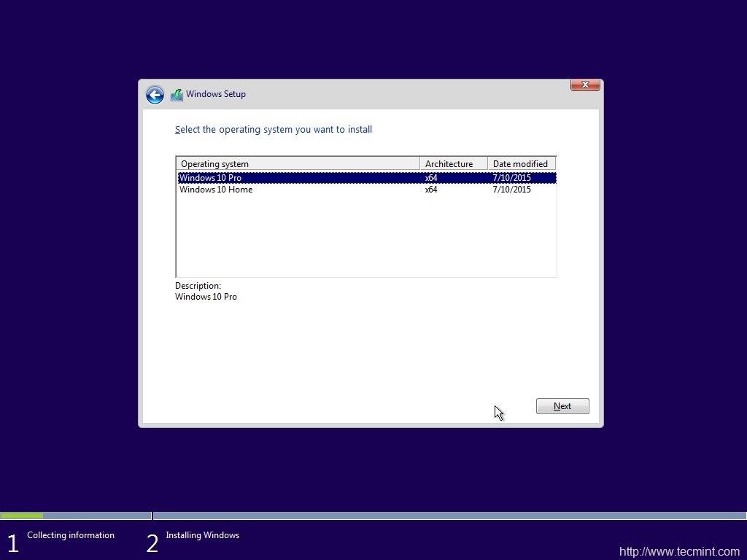Click the 7/10/2015 date for Windows 10 Home
This screenshot has width=747, height=560.
click(x=511, y=189)
